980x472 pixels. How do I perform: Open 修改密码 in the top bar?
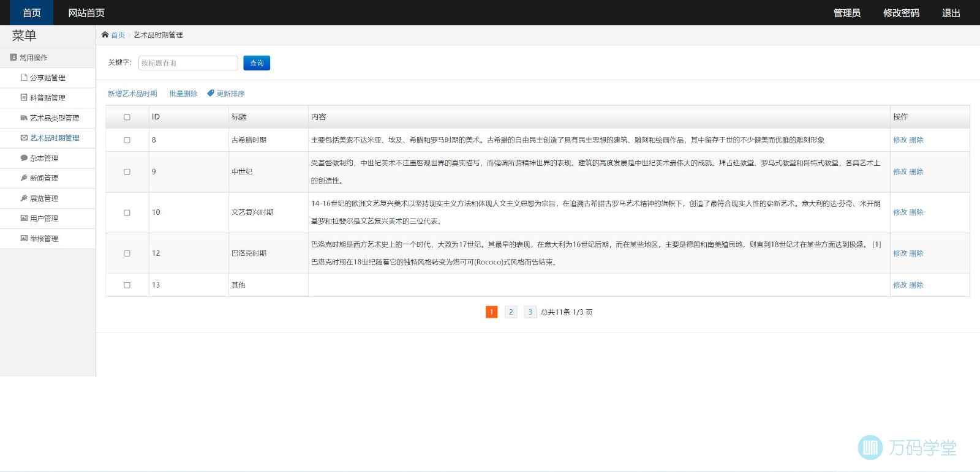coord(901,13)
